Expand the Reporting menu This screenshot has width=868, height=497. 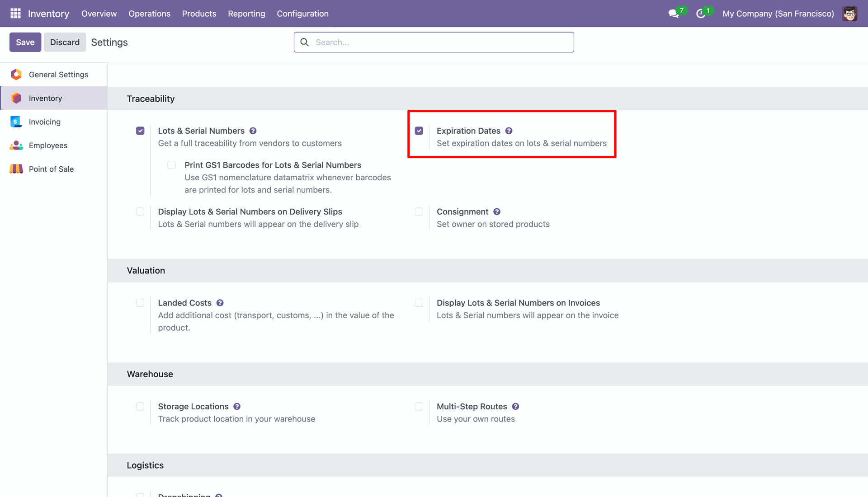coord(246,14)
